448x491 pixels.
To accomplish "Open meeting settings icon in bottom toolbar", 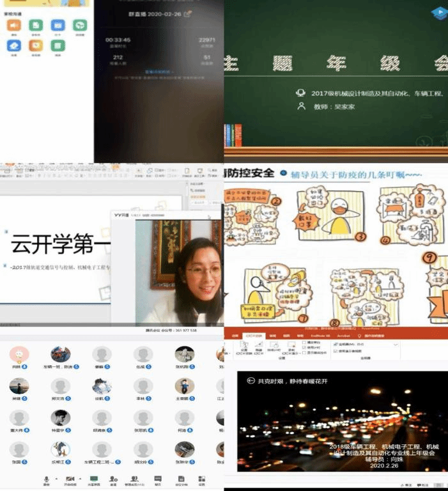I will point(202,478).
